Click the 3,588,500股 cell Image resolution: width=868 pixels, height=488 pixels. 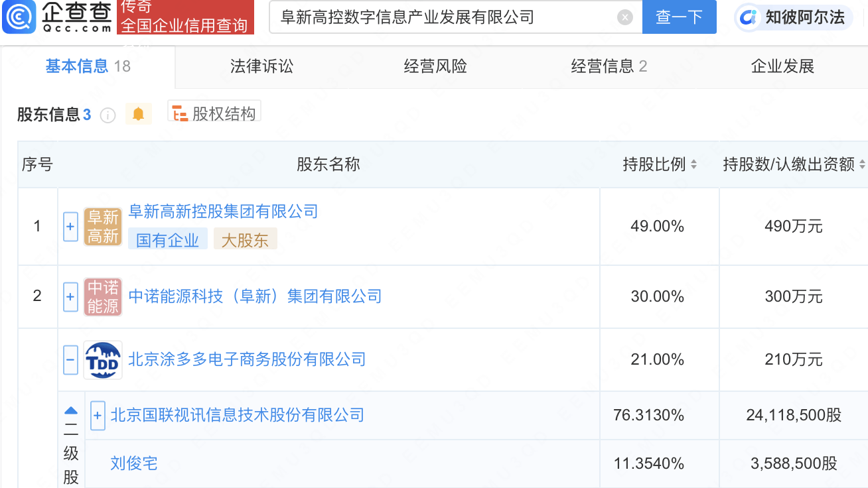point(794,463)
